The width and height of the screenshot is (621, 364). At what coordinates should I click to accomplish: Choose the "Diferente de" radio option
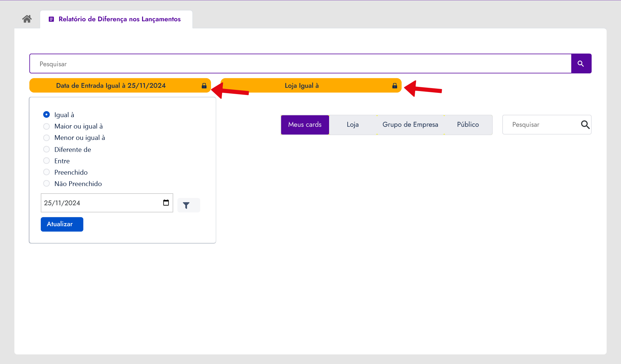coord(46,149)
